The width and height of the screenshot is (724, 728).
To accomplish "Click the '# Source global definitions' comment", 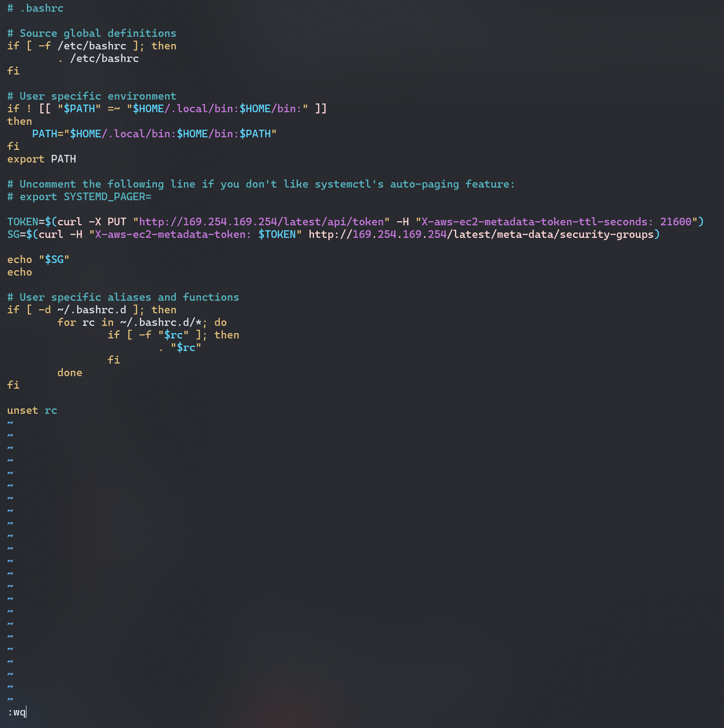I will [x=92, y=33].
